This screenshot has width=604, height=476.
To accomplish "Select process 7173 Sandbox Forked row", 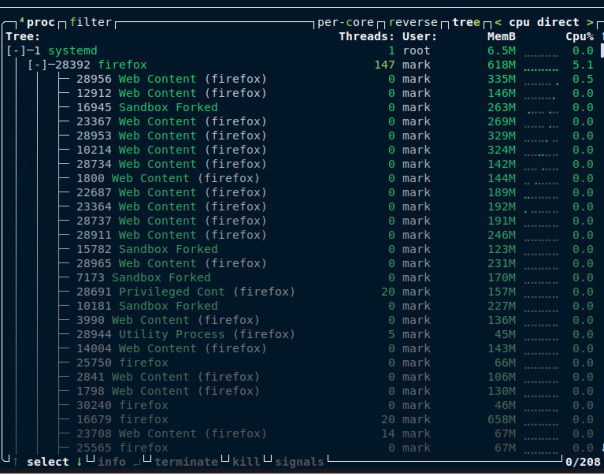I will [300, 277].
